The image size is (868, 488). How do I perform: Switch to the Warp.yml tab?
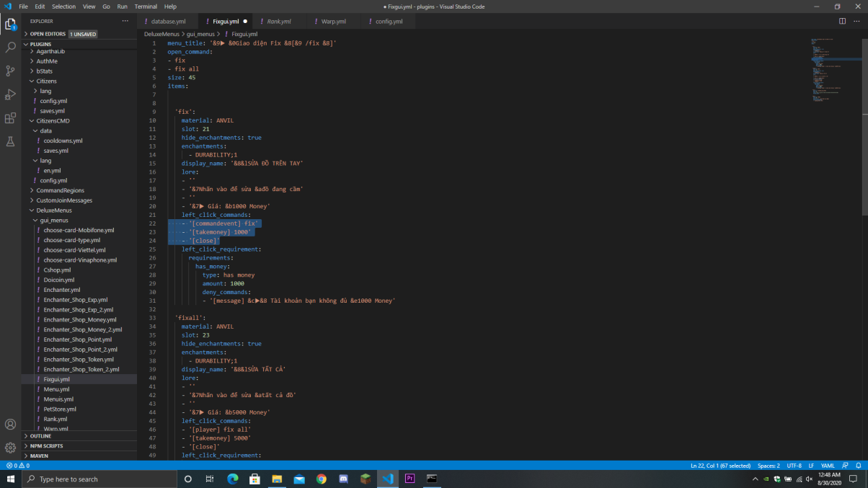[334, 22]
